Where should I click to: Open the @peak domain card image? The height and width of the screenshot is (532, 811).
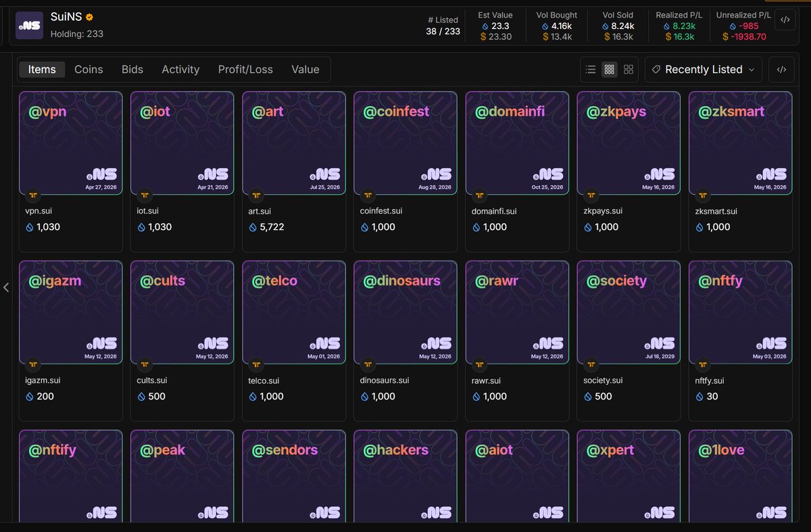182,476
